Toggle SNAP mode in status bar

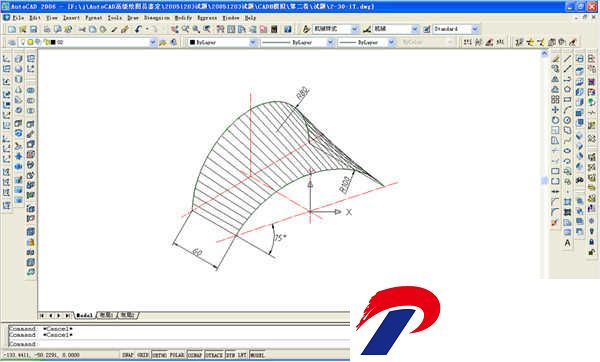coord(128,355)
